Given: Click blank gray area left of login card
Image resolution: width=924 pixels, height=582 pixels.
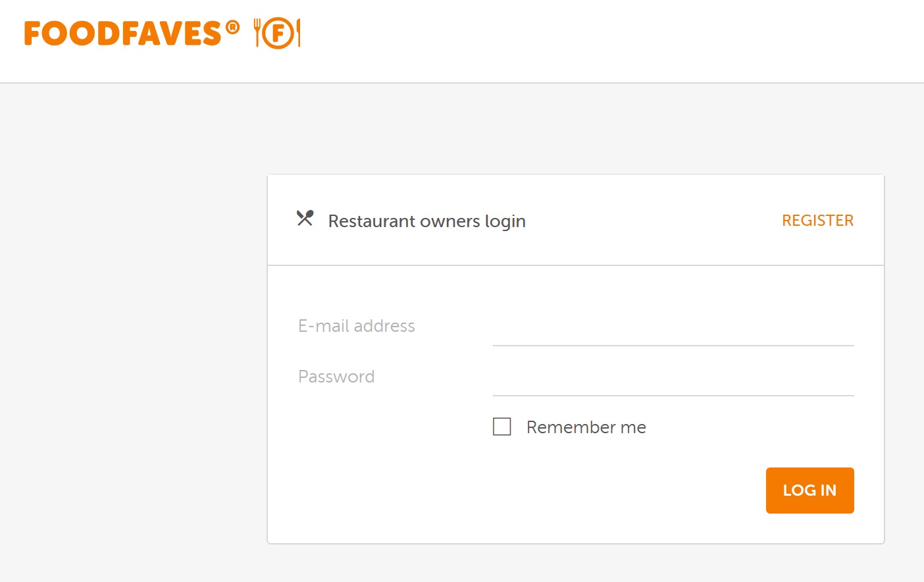Looking at the screenshot, I should [132, 329].
